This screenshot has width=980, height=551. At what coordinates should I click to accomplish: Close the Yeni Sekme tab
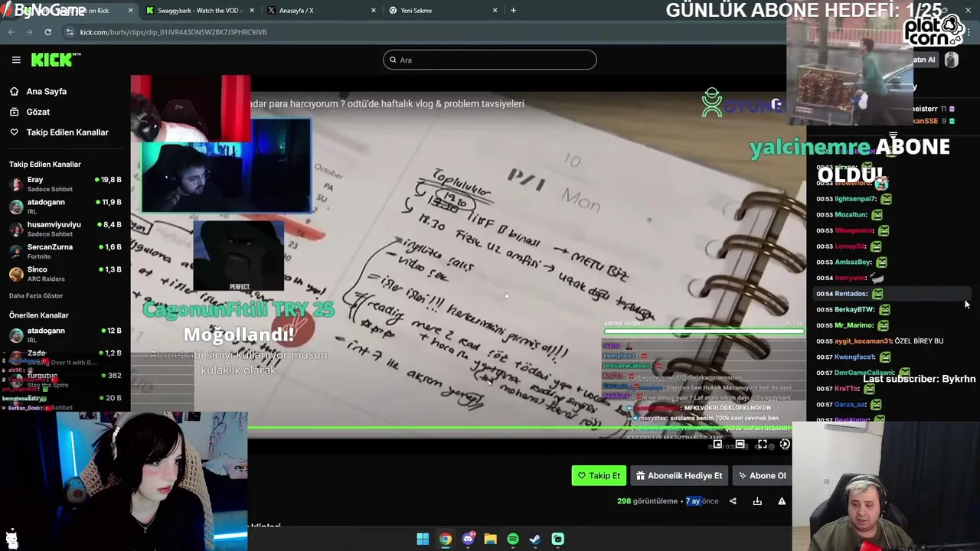coord(495,11)
